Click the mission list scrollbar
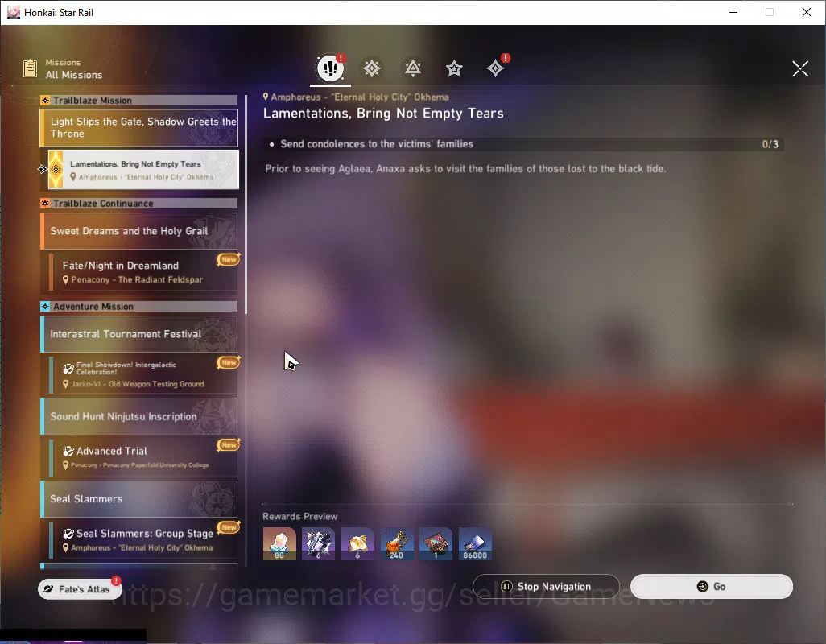826x644 pixels. point(246,204)
